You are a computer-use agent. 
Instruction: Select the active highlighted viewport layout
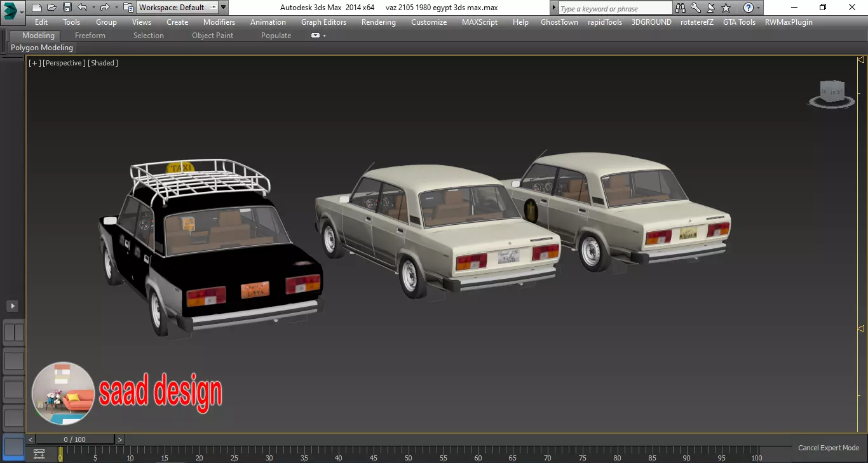click(x=14, y=446)
